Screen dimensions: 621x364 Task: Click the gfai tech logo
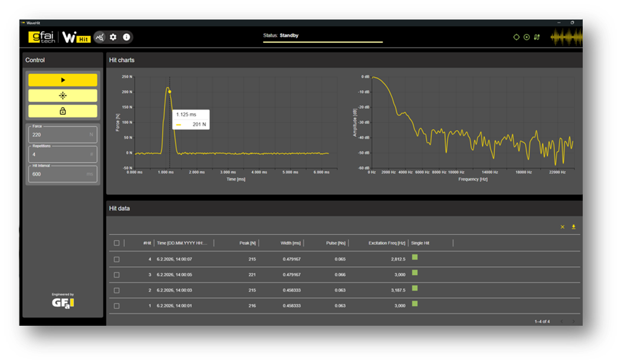click(42, 37)
